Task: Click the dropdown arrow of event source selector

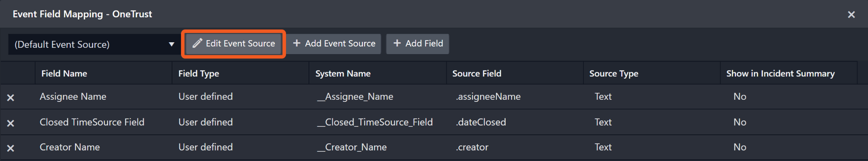Action: pos(171,44)
